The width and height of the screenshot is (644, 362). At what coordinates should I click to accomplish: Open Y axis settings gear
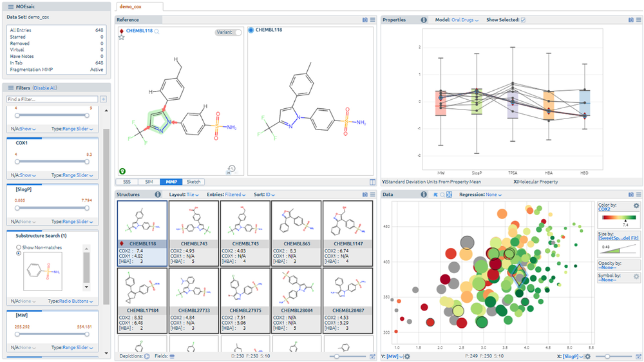[407, 357]
